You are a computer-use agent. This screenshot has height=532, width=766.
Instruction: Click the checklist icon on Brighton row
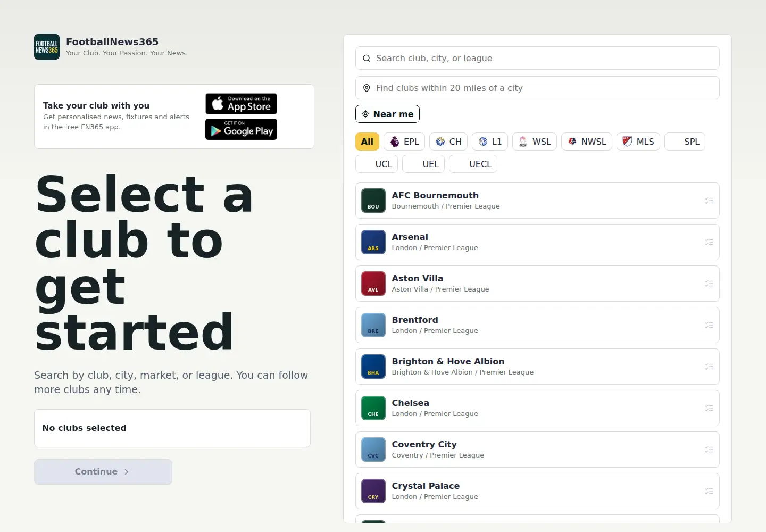click(x=709, y=367)
